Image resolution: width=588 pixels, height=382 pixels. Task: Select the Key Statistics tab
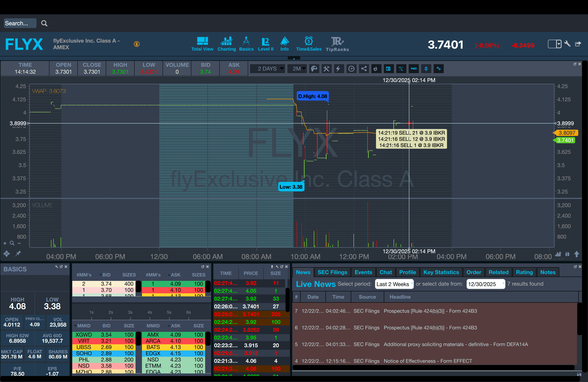(441, 272)
